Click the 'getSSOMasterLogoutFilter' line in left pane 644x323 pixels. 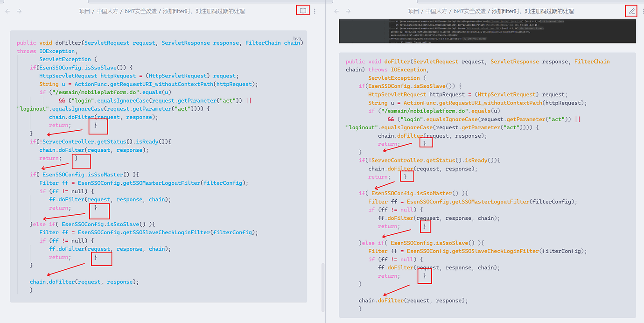click(x=144, y=183)
